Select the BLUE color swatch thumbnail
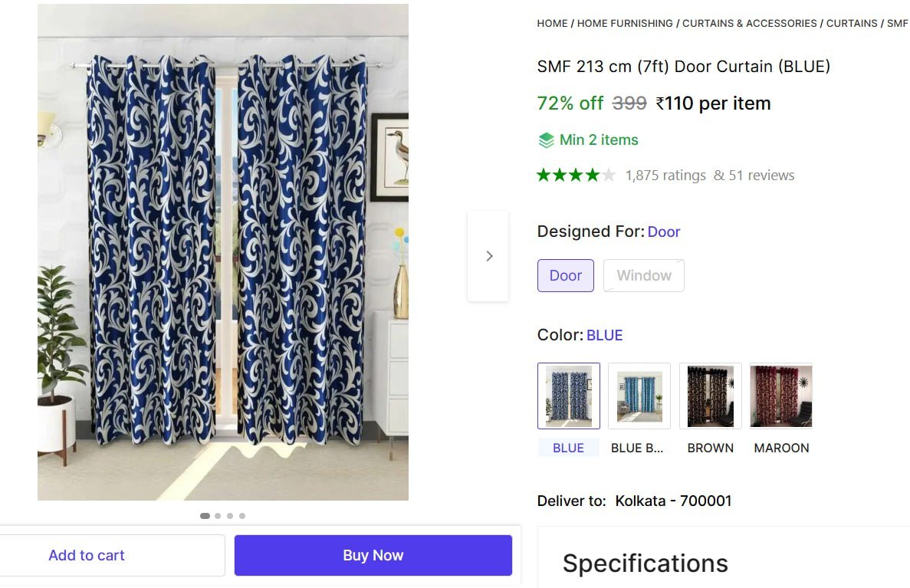 click(569, 396)
